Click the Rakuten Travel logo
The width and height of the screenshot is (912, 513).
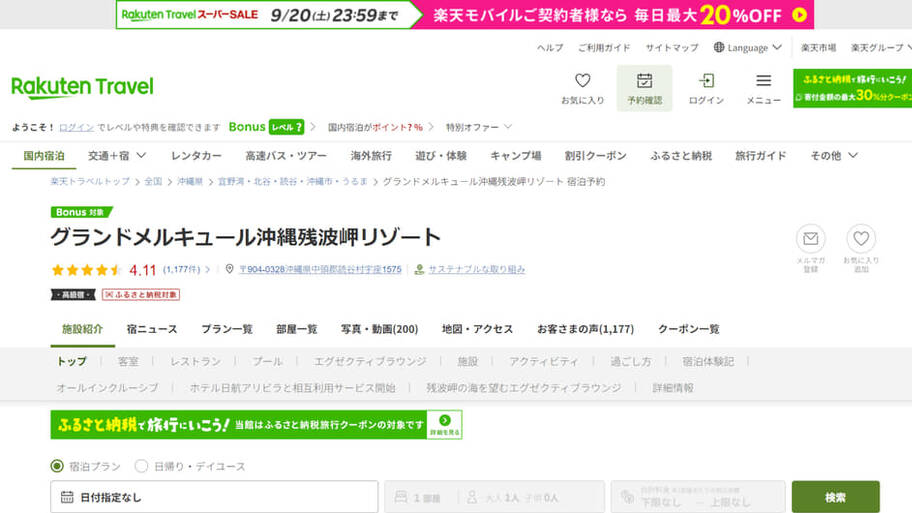(82, 87)
